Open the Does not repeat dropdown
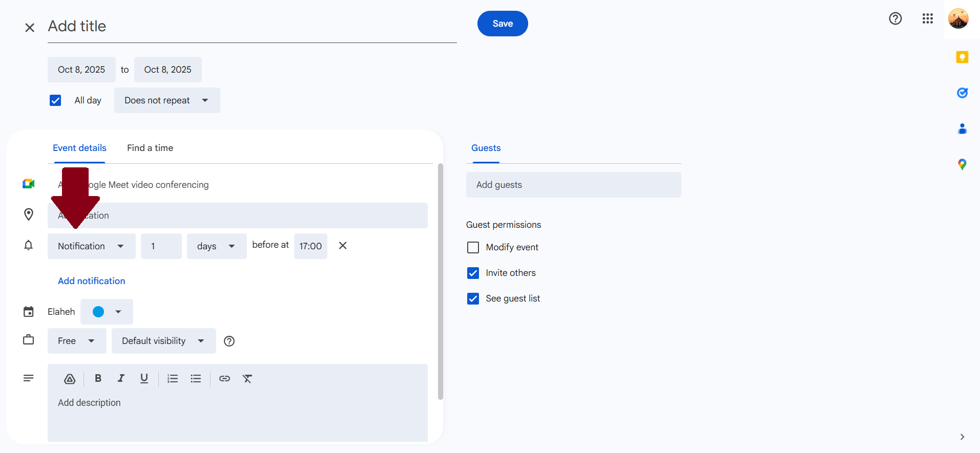This screenshot has width=980, height=453. click(x=166, y=100)
